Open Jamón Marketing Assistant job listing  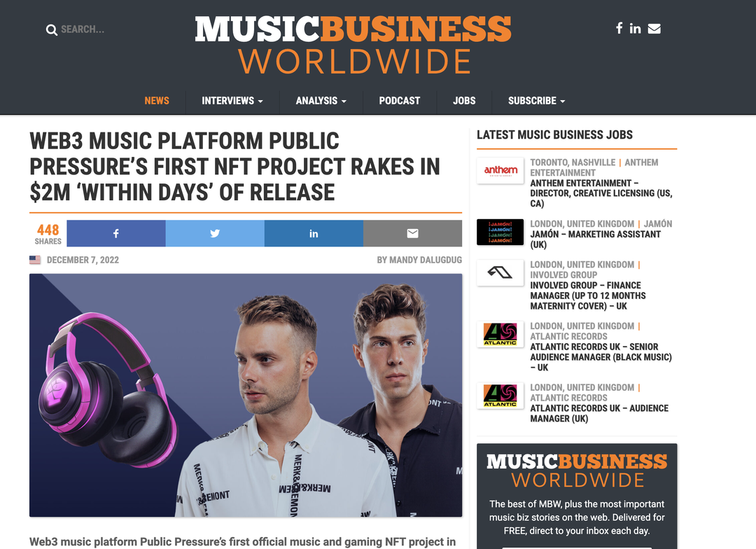coord(596,239)
